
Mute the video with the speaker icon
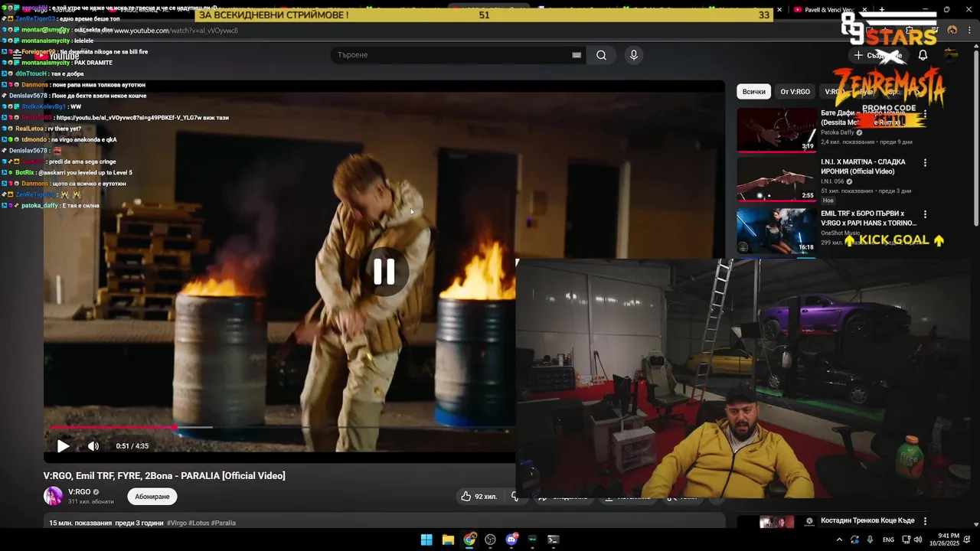[93, 446]
